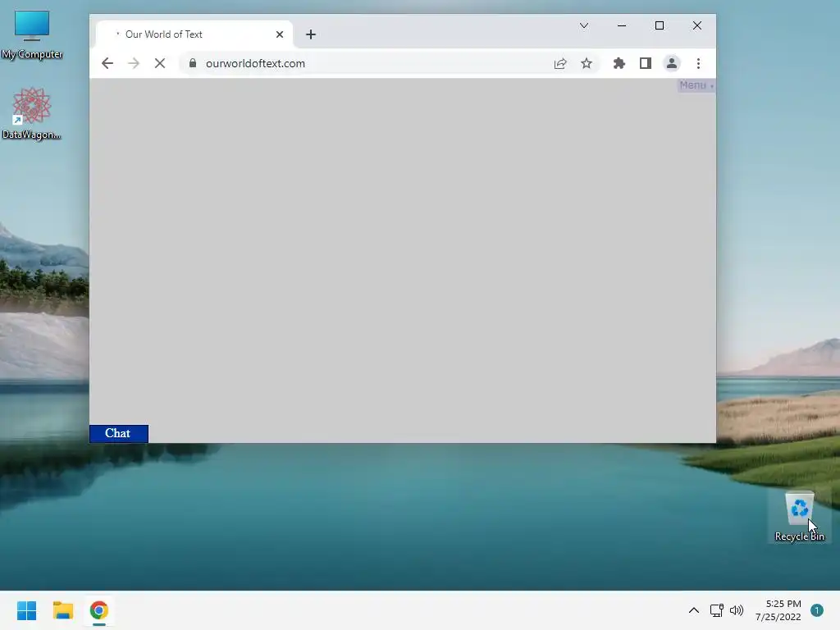Click the Chrome taskbar icon
Image resolution: width=840 pixels, height=630 pixels.
point(99,610)
